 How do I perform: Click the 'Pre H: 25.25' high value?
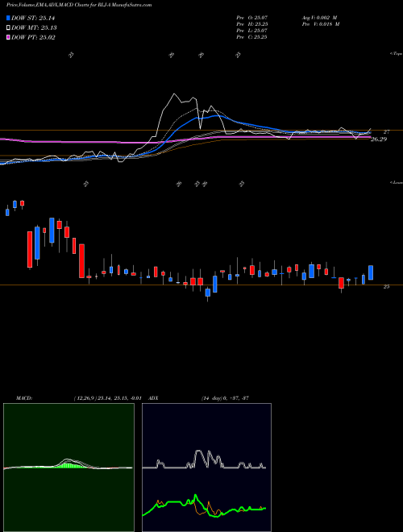252,24
